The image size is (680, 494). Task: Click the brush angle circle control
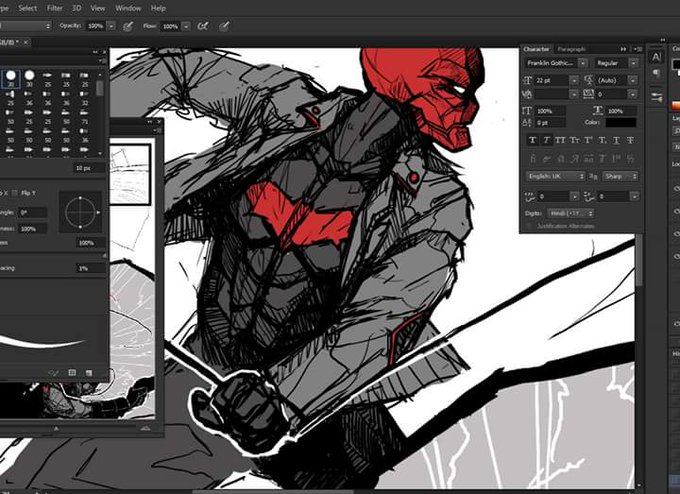pyautogui.click(x=80, y=212)
